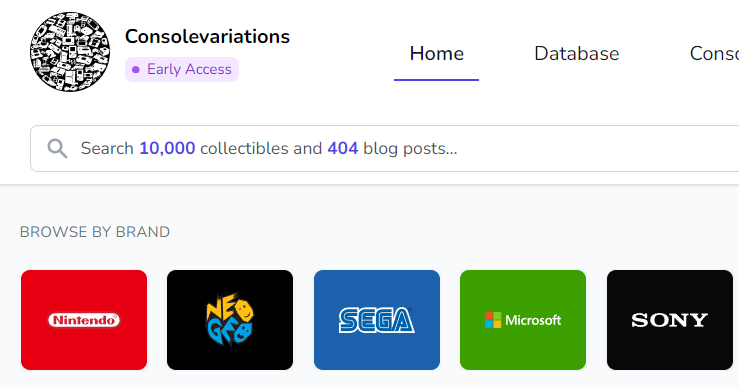The width and height of the screenshot is (748, 392).
Task: Click the Microsoft four-color squares logo
Action: tap(493, 320)
